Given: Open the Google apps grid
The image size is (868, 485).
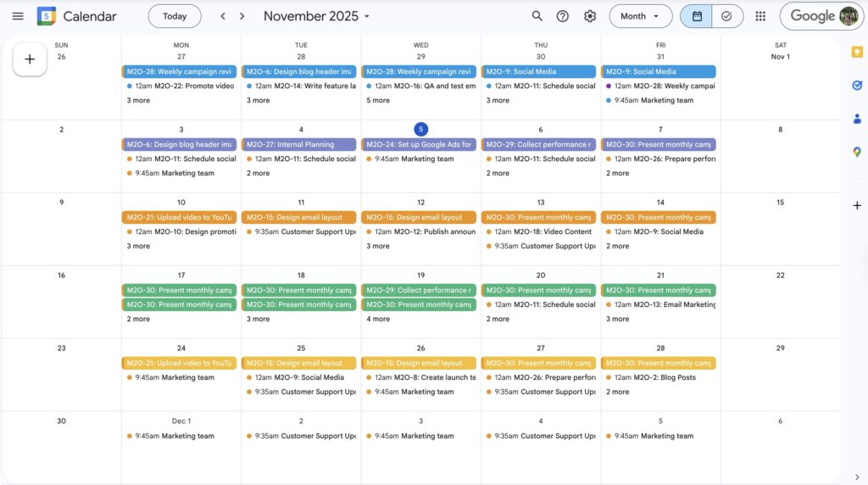Looking at the screenshot, I should 760,16.
